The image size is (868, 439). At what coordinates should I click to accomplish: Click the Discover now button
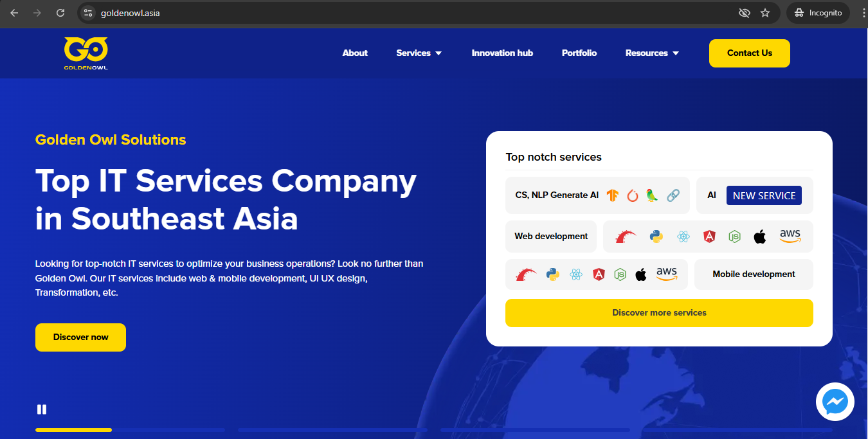tap(80, 337)
